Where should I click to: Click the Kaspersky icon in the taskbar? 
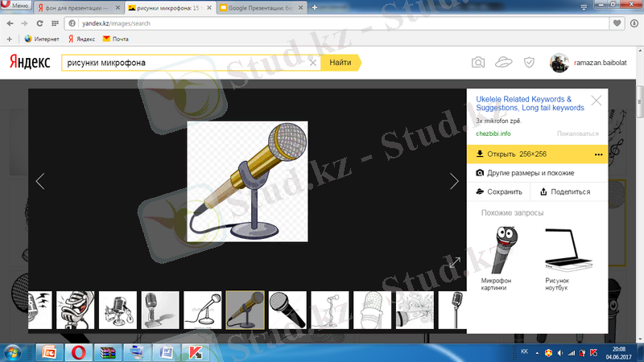point(193,352)
